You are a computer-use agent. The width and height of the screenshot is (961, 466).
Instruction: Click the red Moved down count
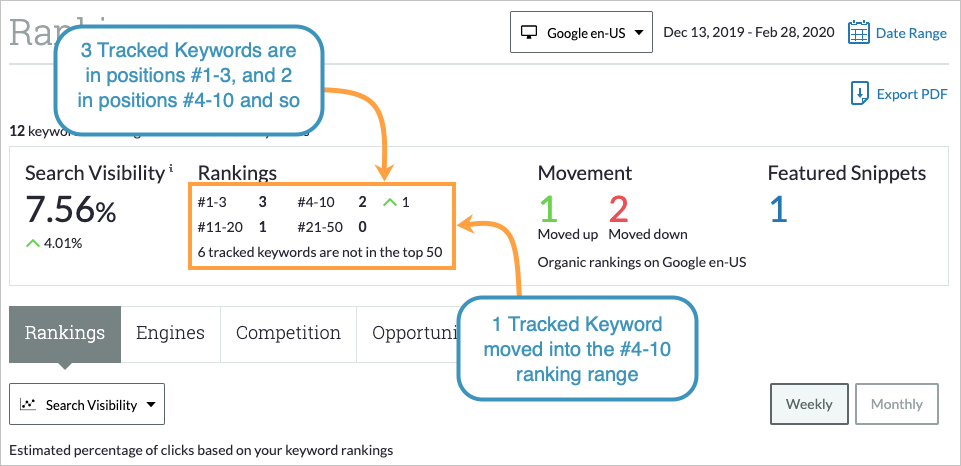click(618, 209)
